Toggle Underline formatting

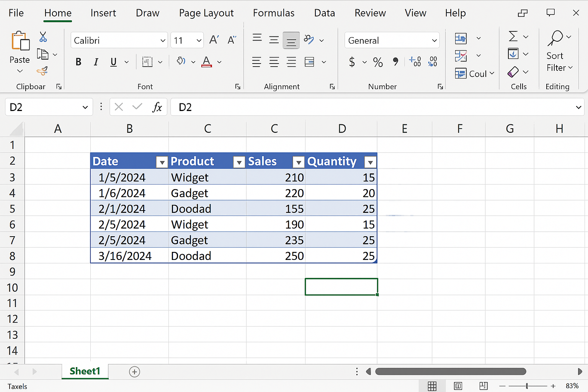(113, 62)
